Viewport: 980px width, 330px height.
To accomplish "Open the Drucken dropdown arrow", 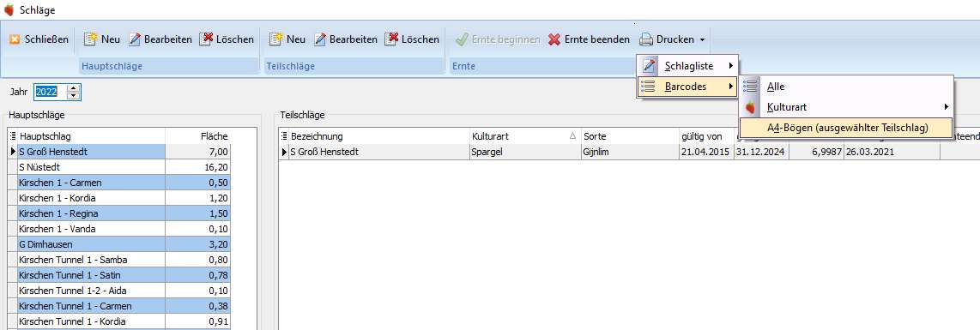I will pos(703,40).
